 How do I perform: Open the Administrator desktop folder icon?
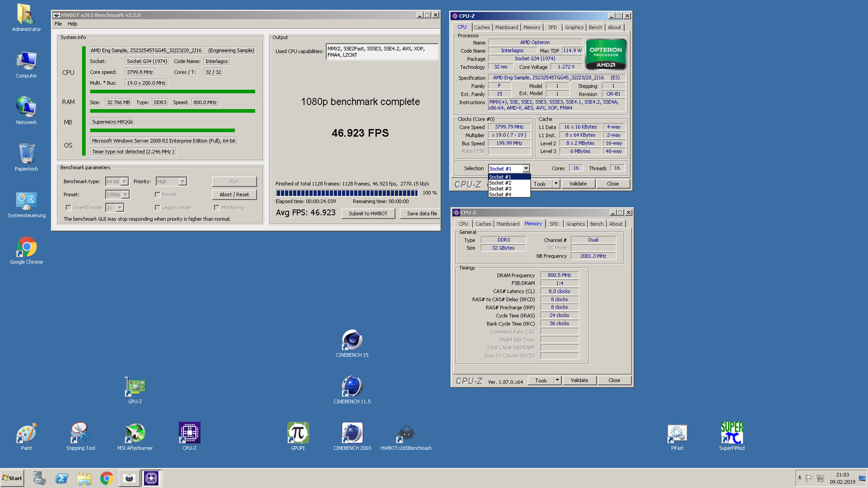point(26,18)
